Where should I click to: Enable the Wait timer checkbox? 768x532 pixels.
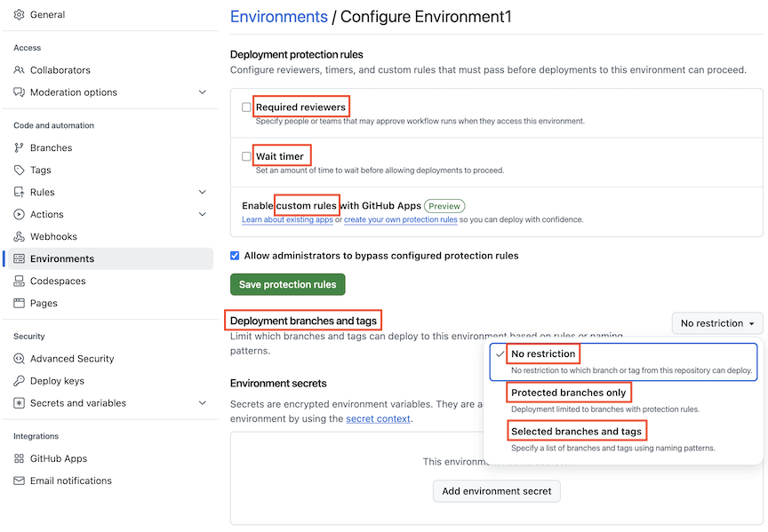pyautogui.click(x=246, y=155)
